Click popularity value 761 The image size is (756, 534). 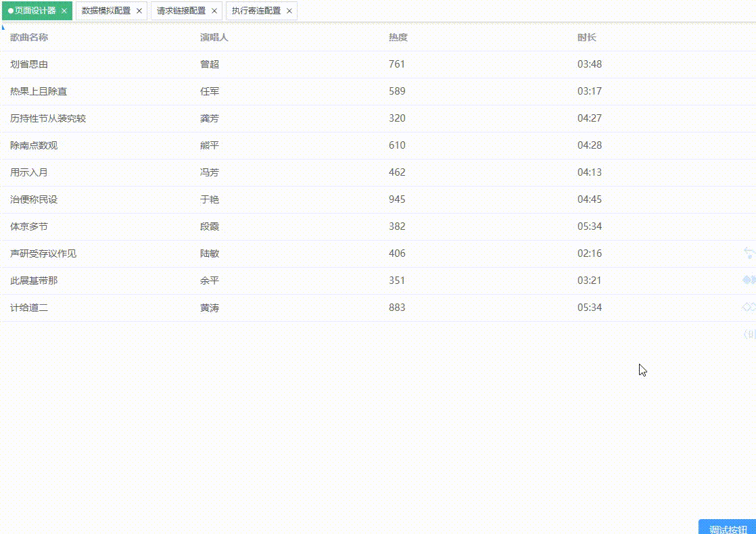397,64
